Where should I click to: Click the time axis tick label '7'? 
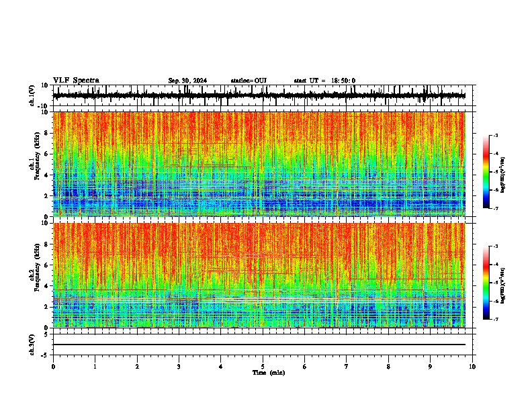tap(347, 367)
